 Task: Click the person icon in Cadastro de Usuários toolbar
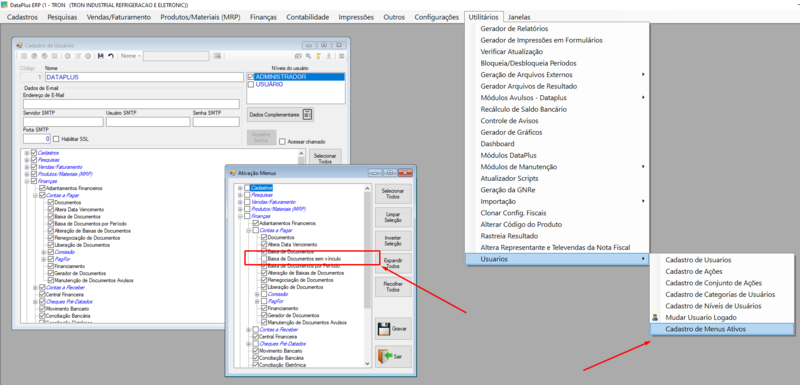pos(329,56)
